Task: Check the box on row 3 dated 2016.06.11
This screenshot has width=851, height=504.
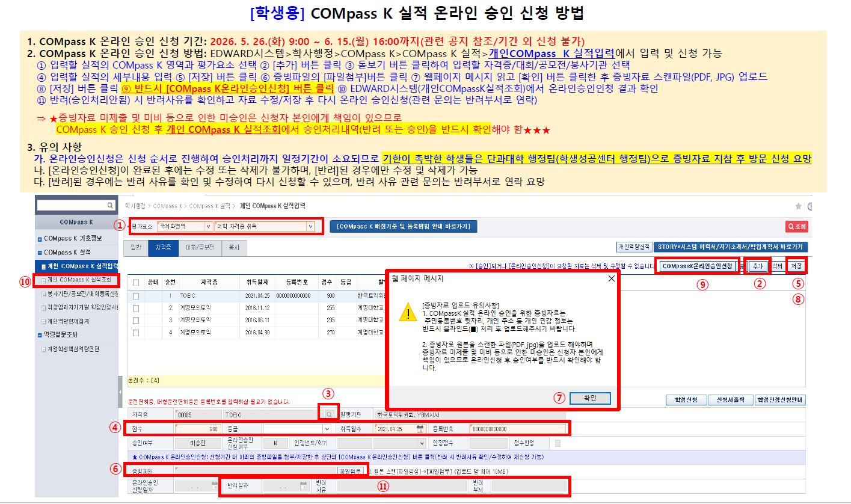Action: [136, 319]
